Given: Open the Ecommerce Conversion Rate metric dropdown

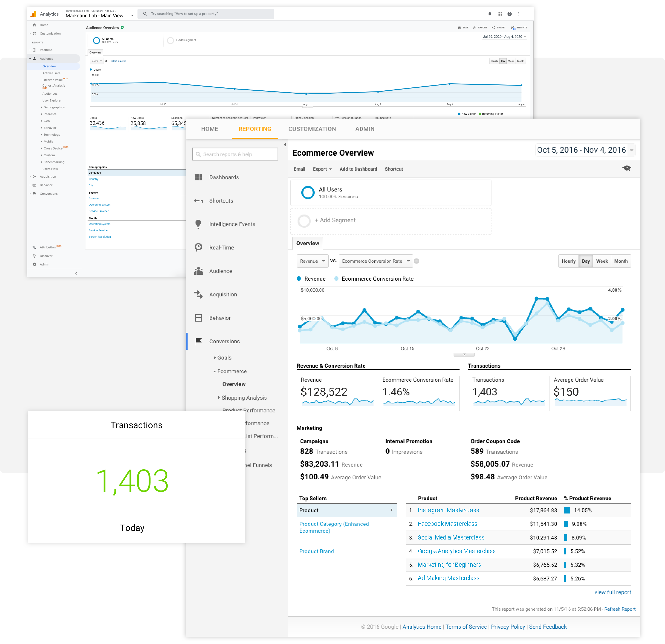Looking at the screenshot, I should click(376, 261).
